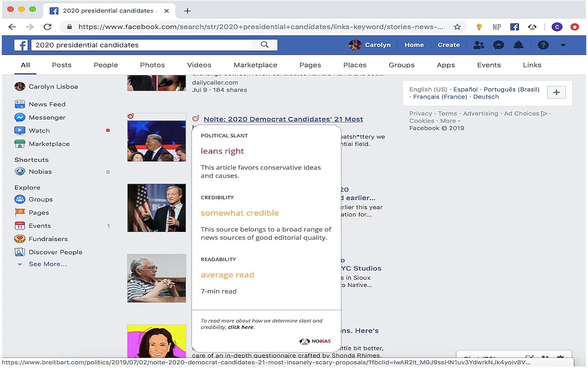Go back to the previous page
This screenshot has height=368, width=588.
pos(12,27)
